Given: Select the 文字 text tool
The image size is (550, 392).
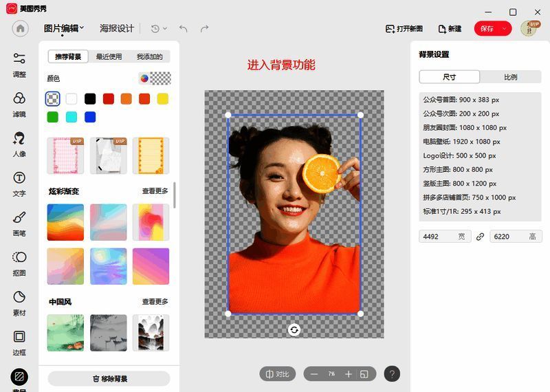Looking at the screenshot, I should [19, 184].
